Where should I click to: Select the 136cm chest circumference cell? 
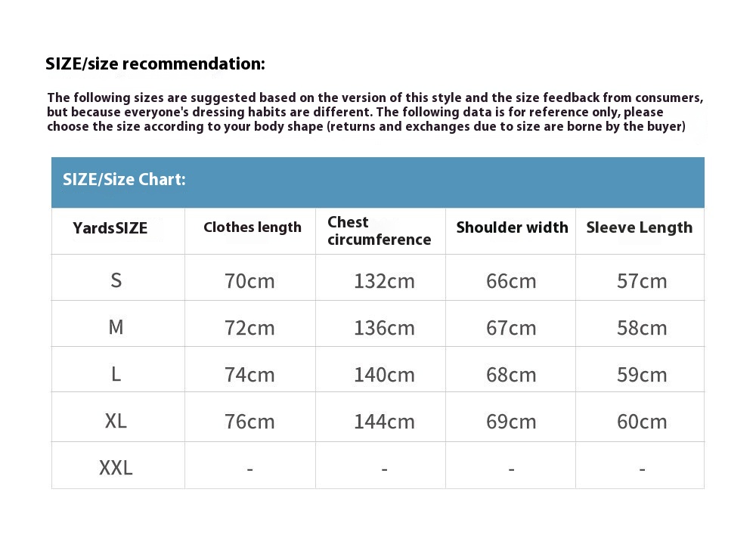tap(384, 328)
